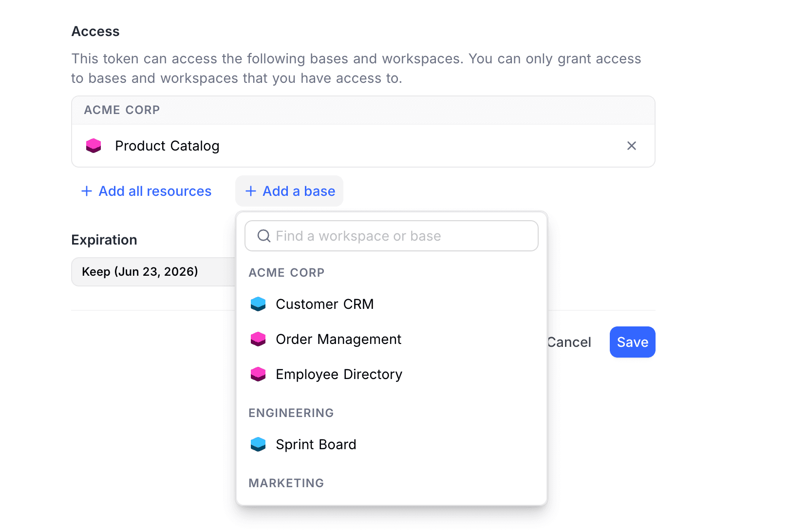
Task: Select the Customer CRM base icon
Action: coord(259,304)
